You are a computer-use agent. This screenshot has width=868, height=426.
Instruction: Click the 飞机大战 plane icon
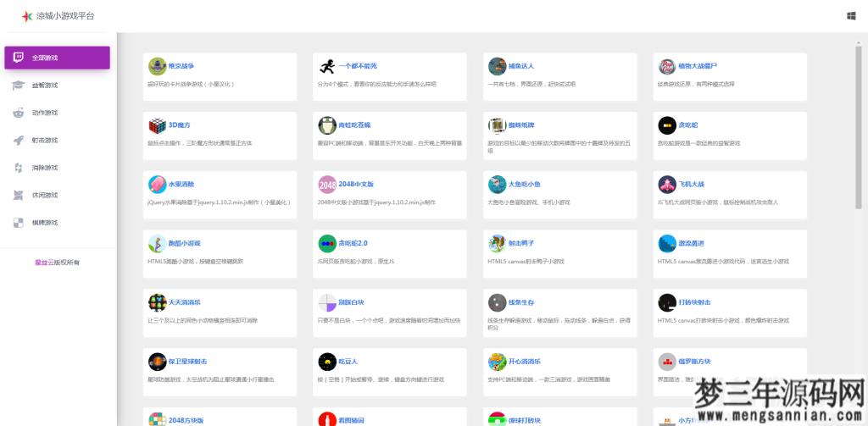point(667,185)
